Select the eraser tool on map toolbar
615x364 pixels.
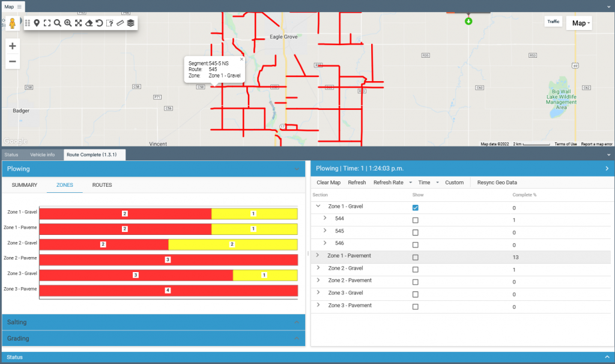(89, 23)
